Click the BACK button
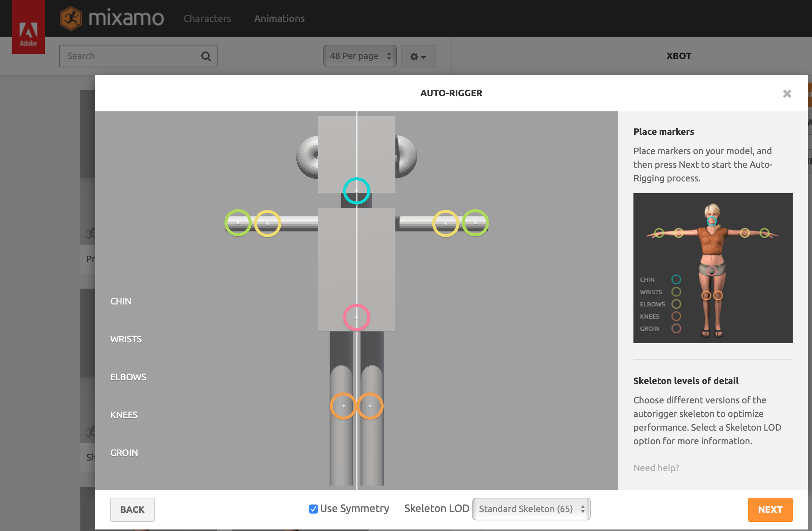812x531 pixels. point(132,509)
